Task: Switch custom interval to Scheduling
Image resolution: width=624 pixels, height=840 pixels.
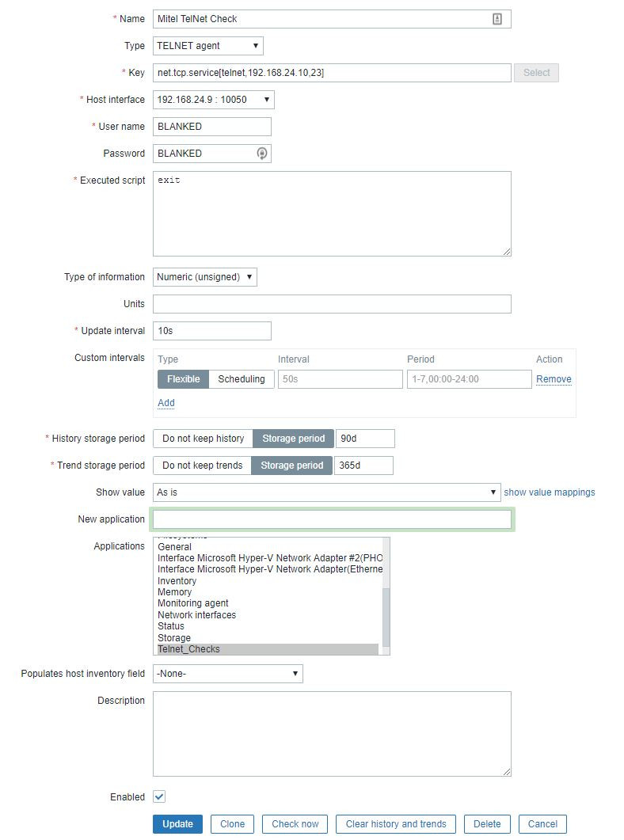Action: [242, 379]
